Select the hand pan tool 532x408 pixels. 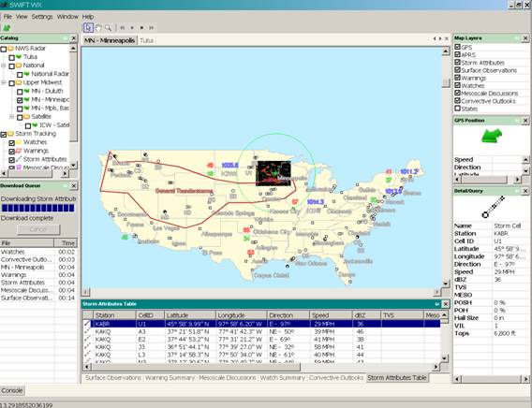point(98,28)
